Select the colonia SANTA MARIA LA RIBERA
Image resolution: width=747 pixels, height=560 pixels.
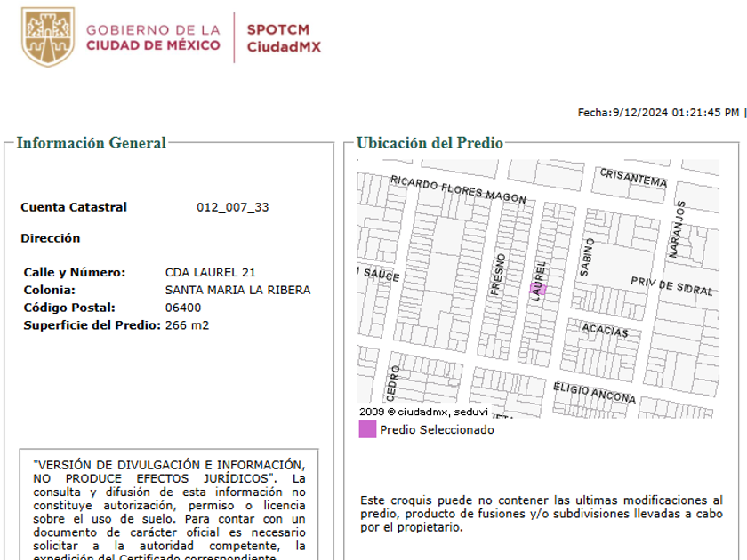click(x=237, y=290)
